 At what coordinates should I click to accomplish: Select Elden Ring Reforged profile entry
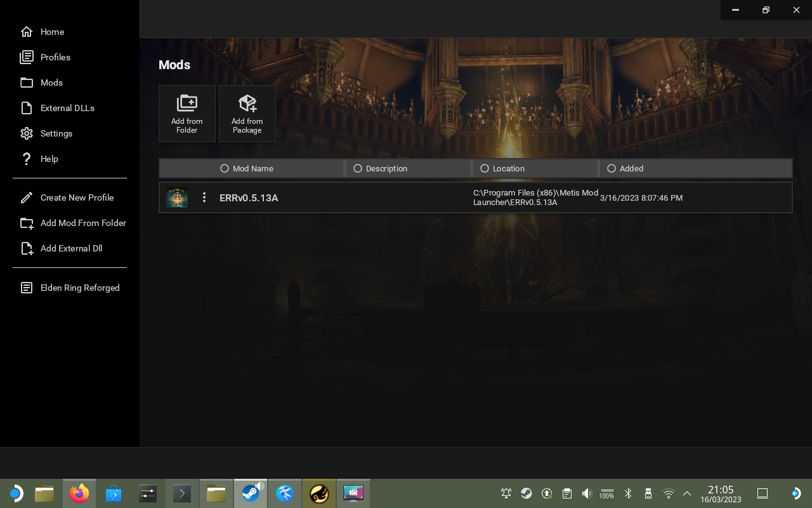pos(80,288)
